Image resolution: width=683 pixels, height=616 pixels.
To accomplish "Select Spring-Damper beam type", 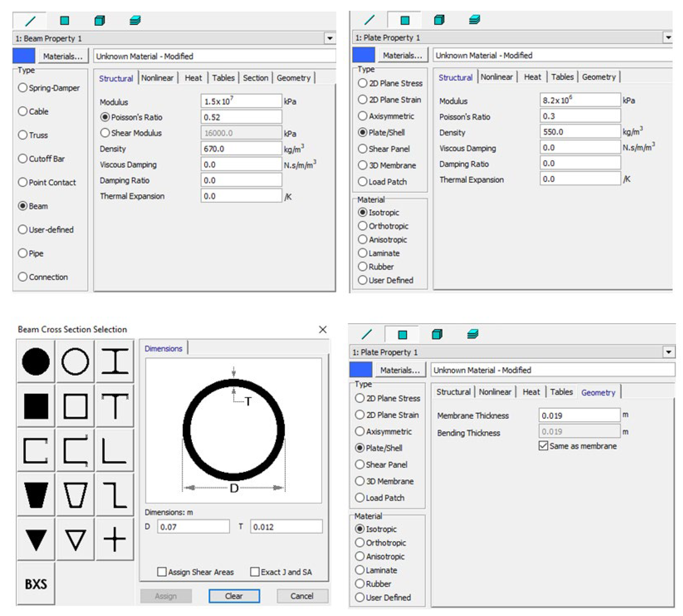I will [x=49, y=88].
